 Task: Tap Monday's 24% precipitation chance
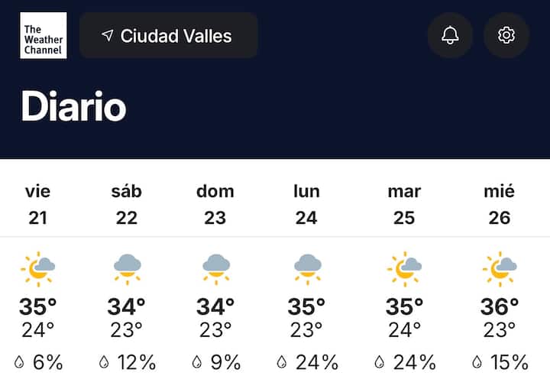click(308, 362)
